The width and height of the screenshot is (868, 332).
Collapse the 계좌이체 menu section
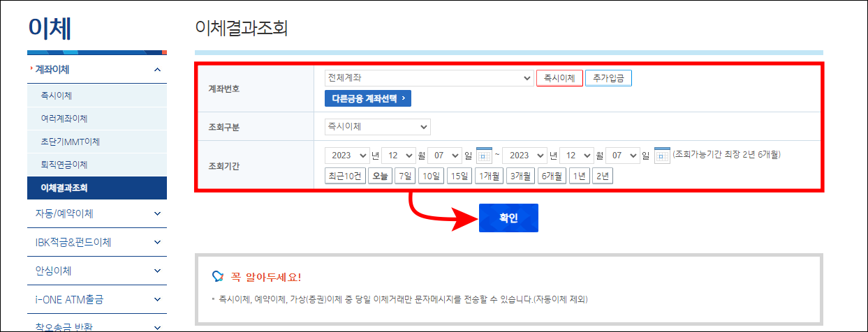pyautogui.click(x=97, y=70)
